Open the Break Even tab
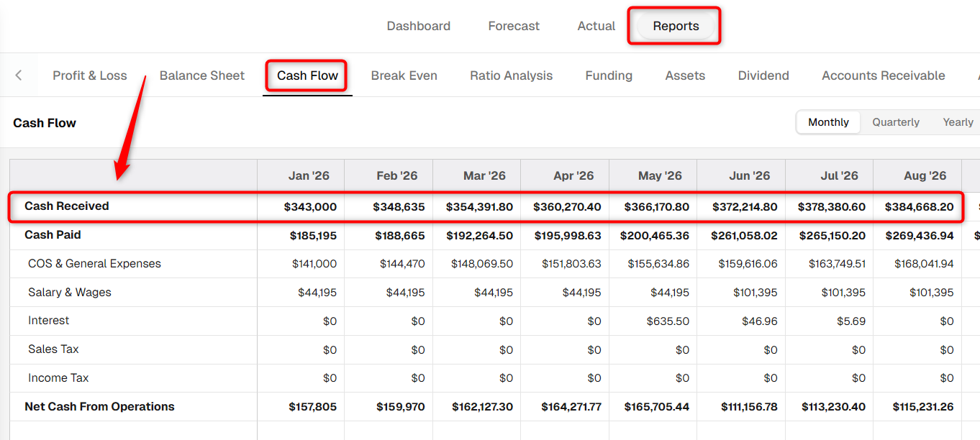This screenshot has width=980, height=440. (x=404, y=75)
